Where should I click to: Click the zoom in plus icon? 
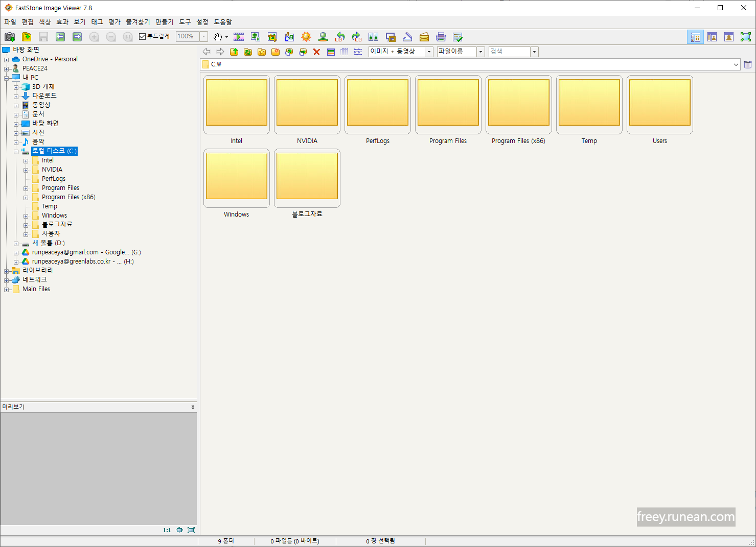click(94, 37)
